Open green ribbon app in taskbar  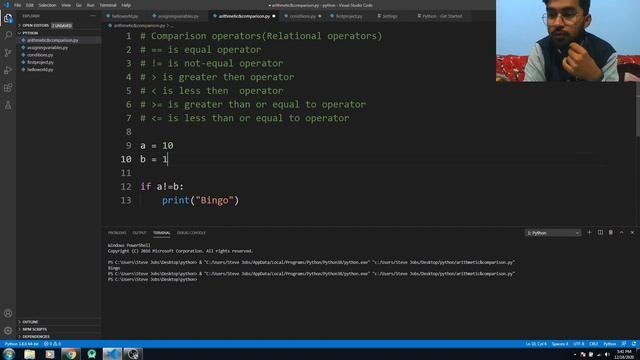(91, 354)
